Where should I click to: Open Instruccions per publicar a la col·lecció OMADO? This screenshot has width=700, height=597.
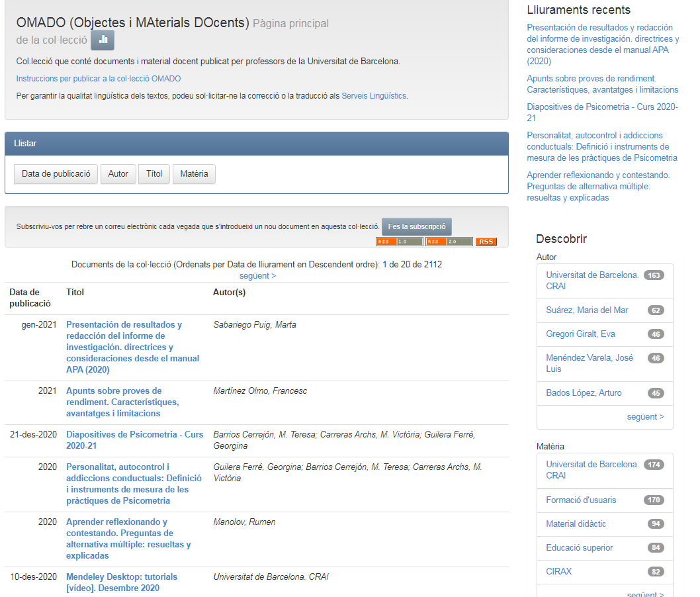[99, 79]
